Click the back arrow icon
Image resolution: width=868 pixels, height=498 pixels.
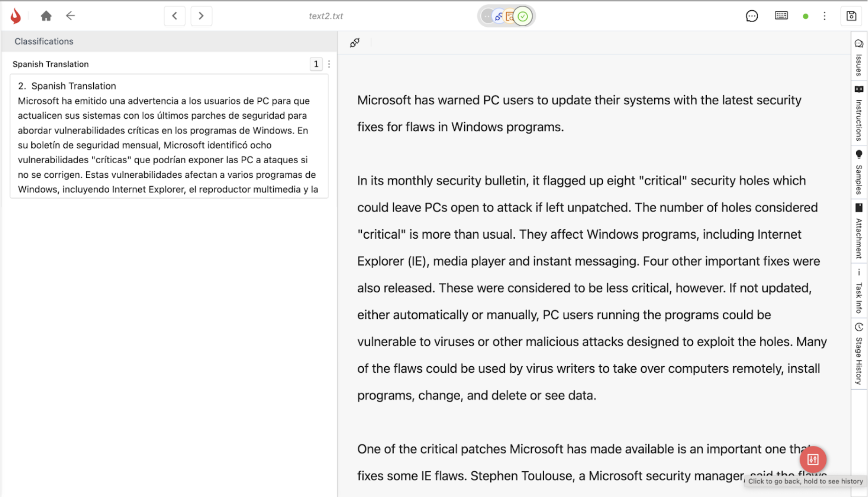[70, 16]
